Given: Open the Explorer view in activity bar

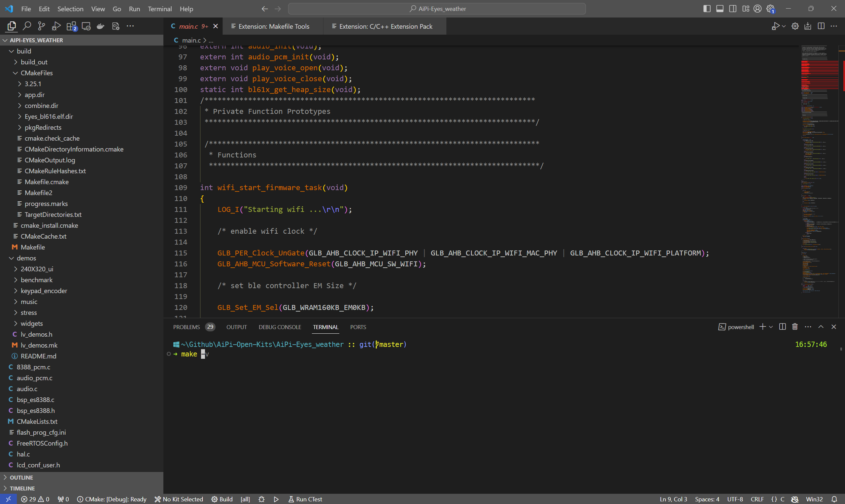Looking at the screenshot, I should point(12,26).
